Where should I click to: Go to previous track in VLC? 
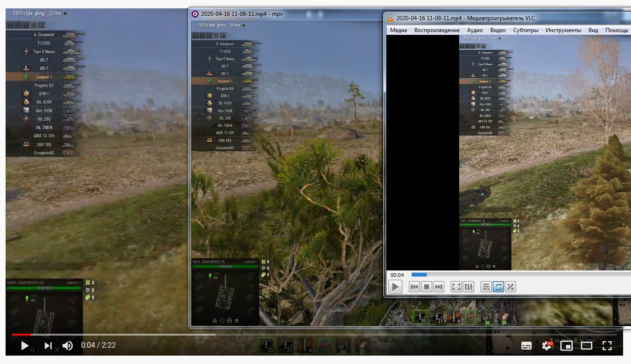414,287
